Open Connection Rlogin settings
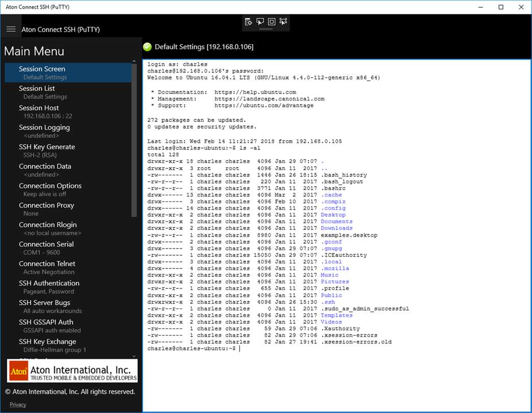 68,228
